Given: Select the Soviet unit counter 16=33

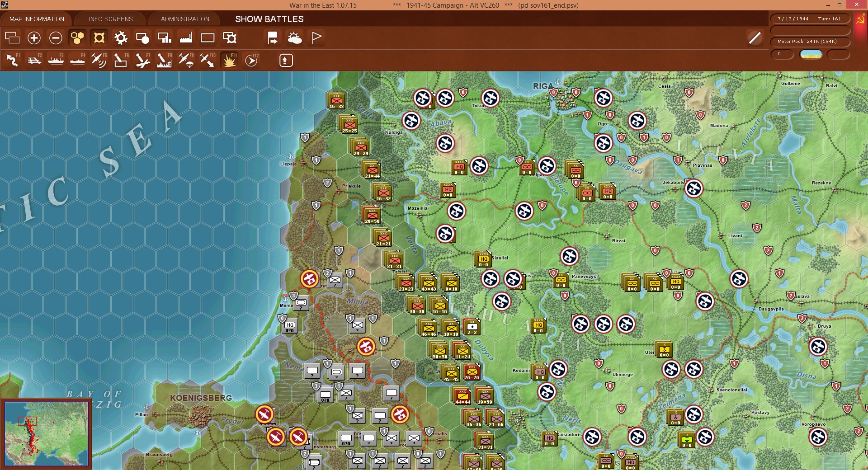Looking at the screenshot, I should 336,101.
